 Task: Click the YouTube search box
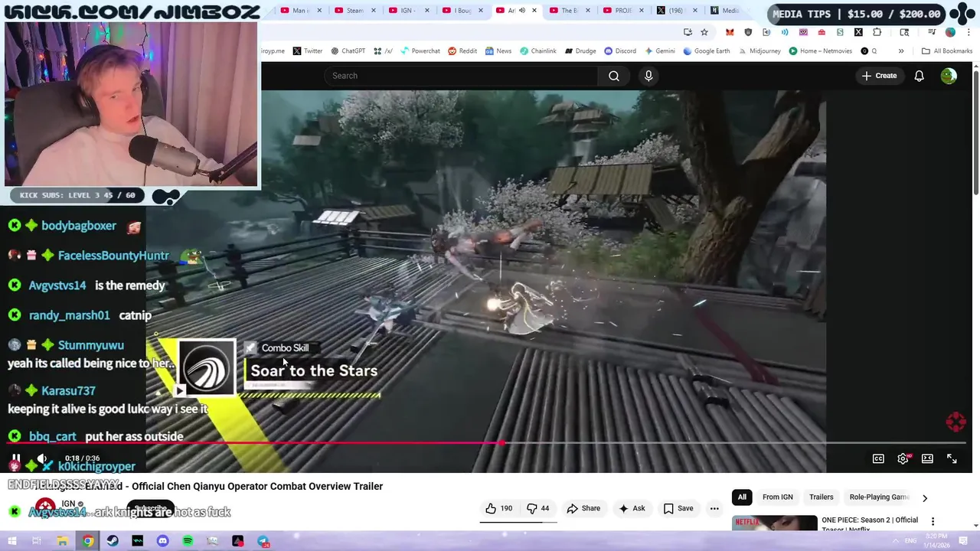[461, 76]
